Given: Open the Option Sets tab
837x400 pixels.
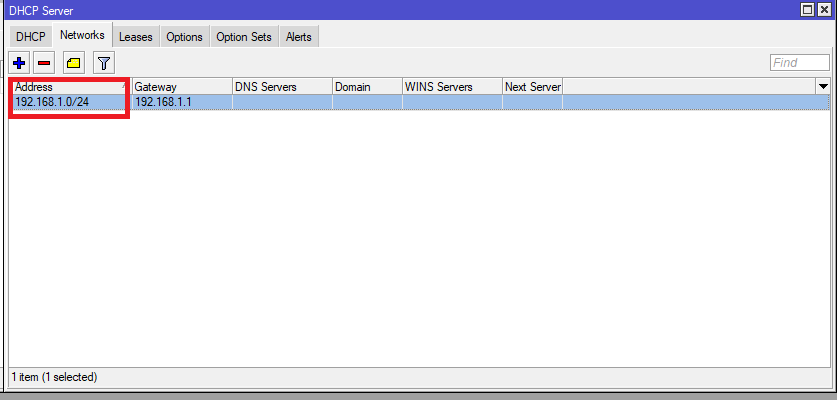Looking at the screenshot, I should pyautogui.click(x=244, y=37).
